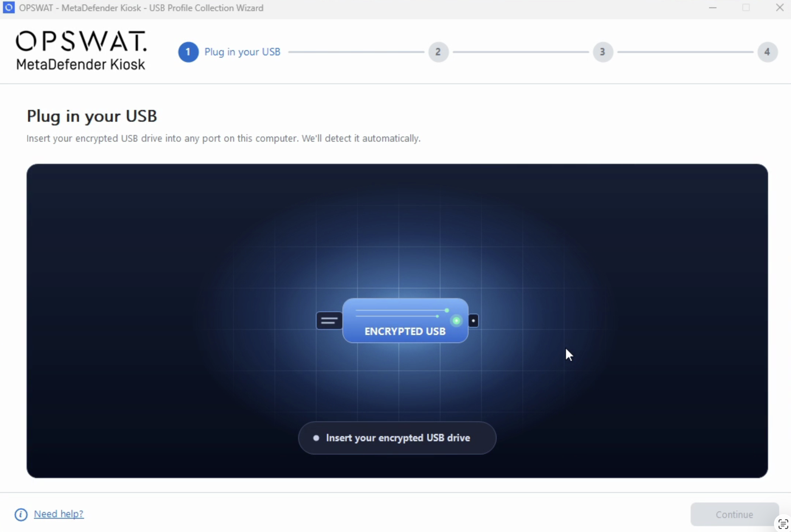
Task: Close the USB Profile Collection Wizard window
Action: tap(780, 8)
